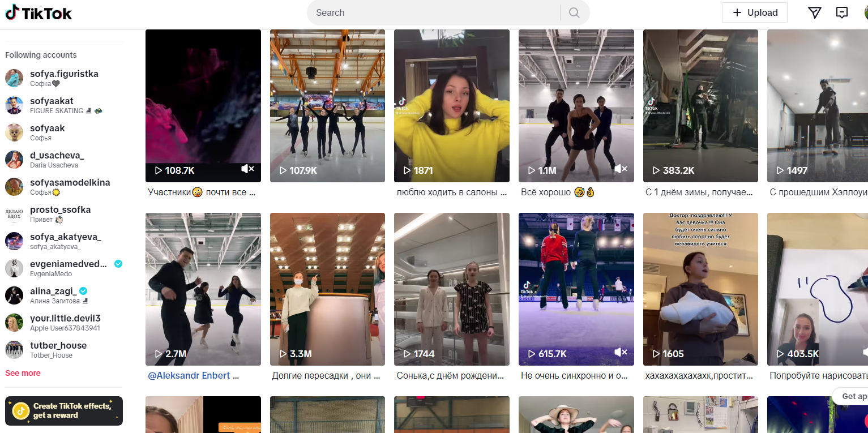The height and width of the screenshot is (433, 868).
Task: Click the @Aleksandr Enbert mention link
Action: coord(189,375)
